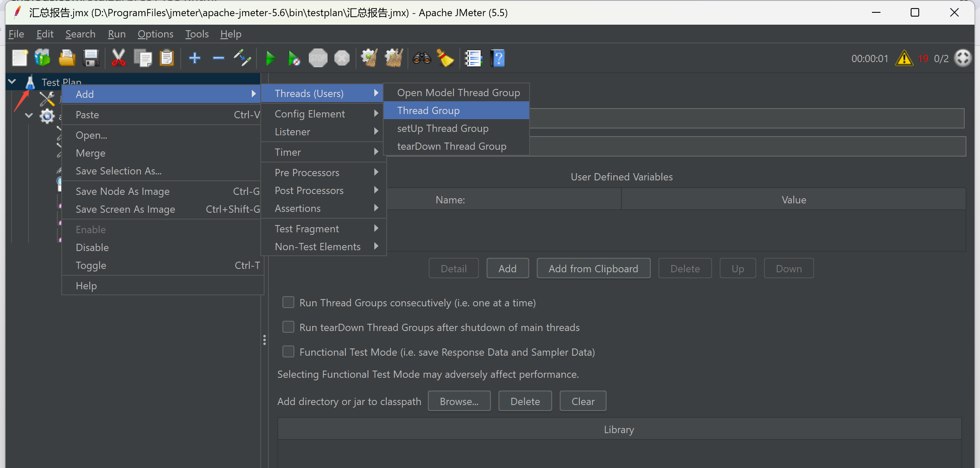Image resolution: width=980 pixels, height=468 pixels.
Task: Click the remote engines status icon
Action: [963, 58]
